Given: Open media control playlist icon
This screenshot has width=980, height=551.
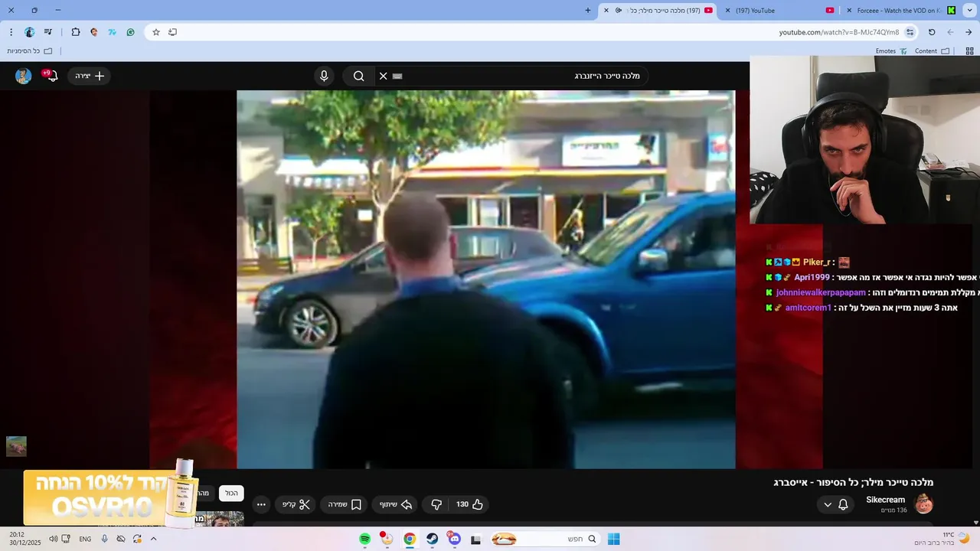Looking at the screenshot, I should pyautogui.click(x=48, y=32).
